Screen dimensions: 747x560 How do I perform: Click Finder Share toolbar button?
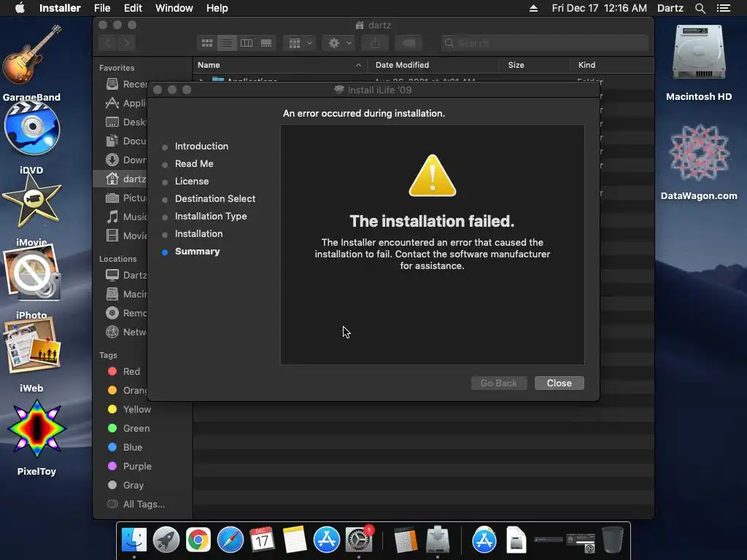point(376,43)
